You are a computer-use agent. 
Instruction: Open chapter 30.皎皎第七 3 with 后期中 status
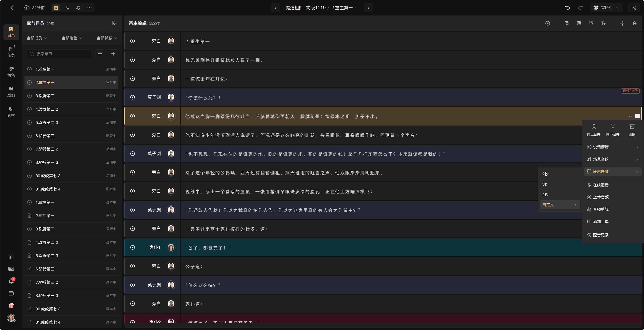[x=71, y=176]
